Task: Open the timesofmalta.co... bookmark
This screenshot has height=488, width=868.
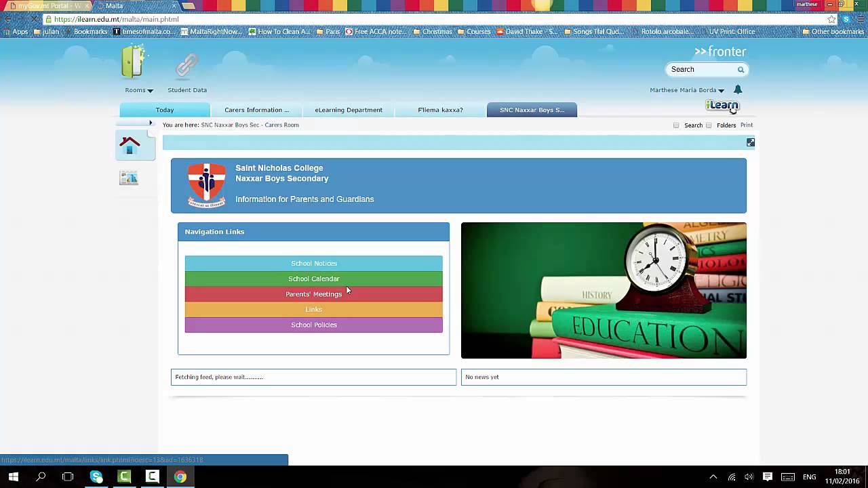Action: pos(144,32)
